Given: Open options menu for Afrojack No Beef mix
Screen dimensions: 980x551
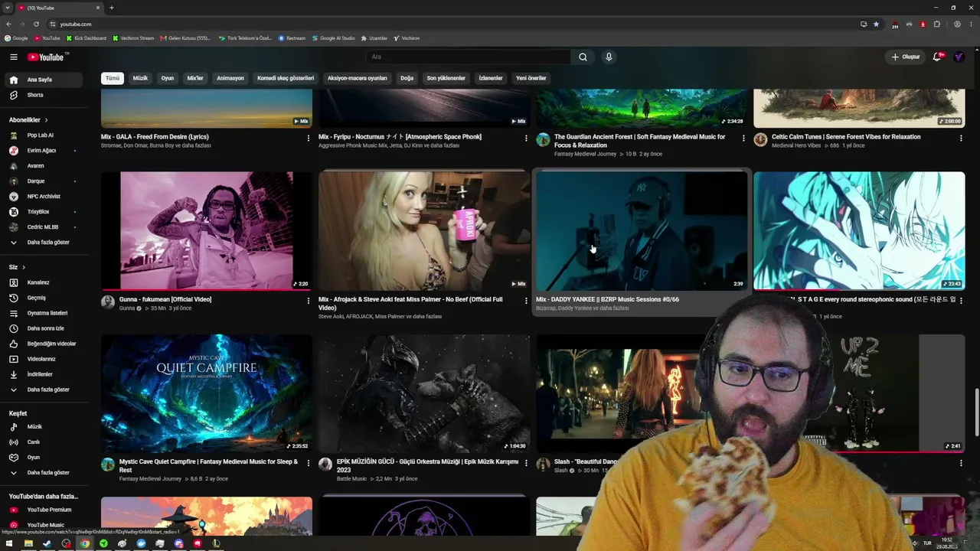Looking at the screenshot, I should 526,301.
